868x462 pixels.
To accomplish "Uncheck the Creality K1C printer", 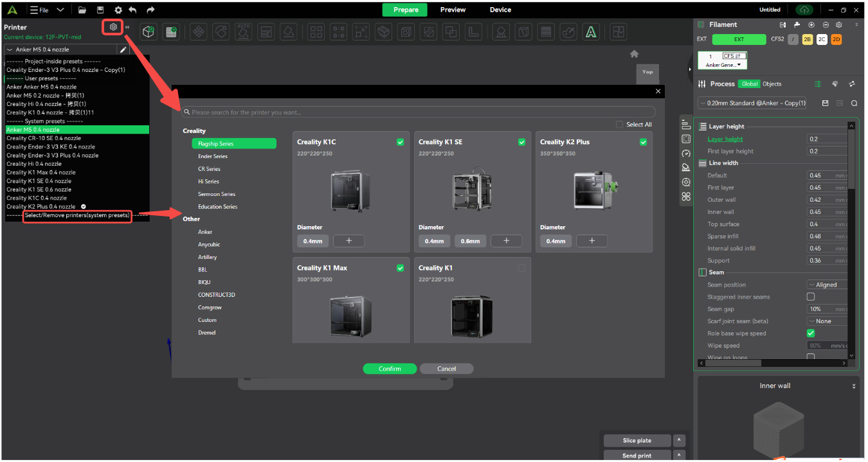I will coord(401,142).
